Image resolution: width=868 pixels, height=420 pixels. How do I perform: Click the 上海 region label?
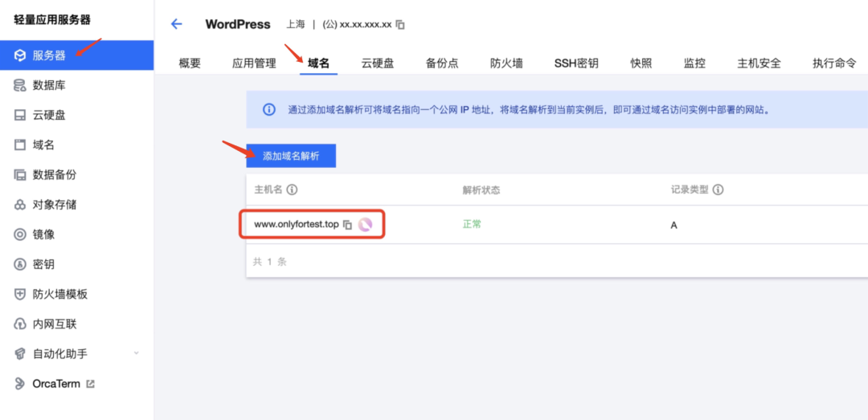point(295,24)
